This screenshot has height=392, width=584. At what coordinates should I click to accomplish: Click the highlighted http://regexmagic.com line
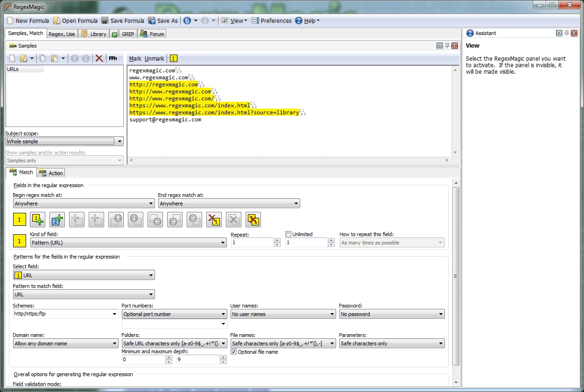[164, 85]
